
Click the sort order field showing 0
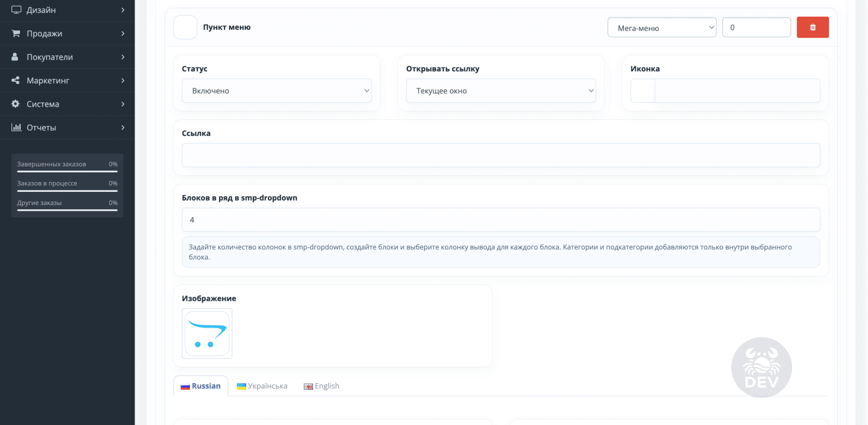click(756, 27)
